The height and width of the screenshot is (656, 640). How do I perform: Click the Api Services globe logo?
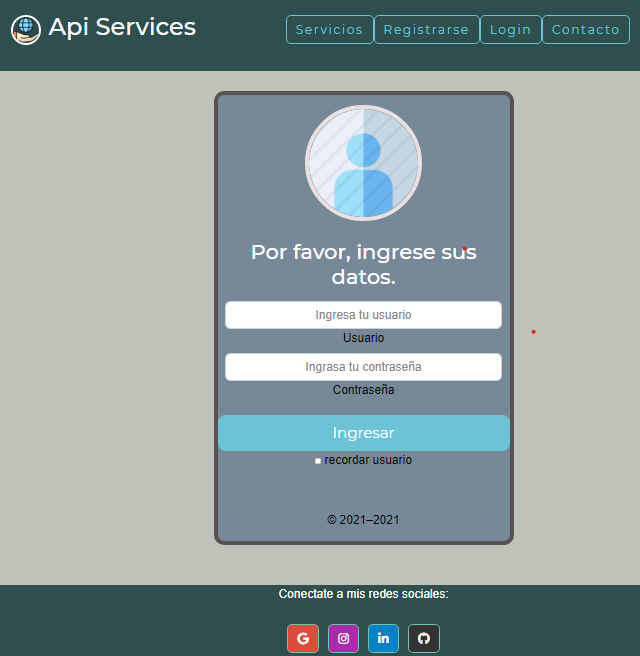point(26,30)
